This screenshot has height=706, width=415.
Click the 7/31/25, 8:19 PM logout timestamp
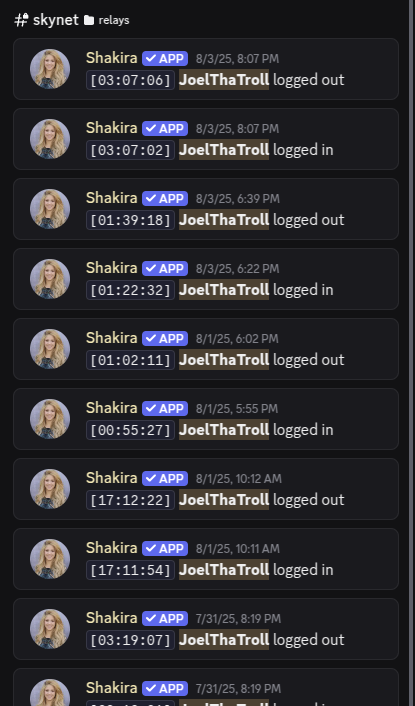pyautogui.click(x=238, y=619)
